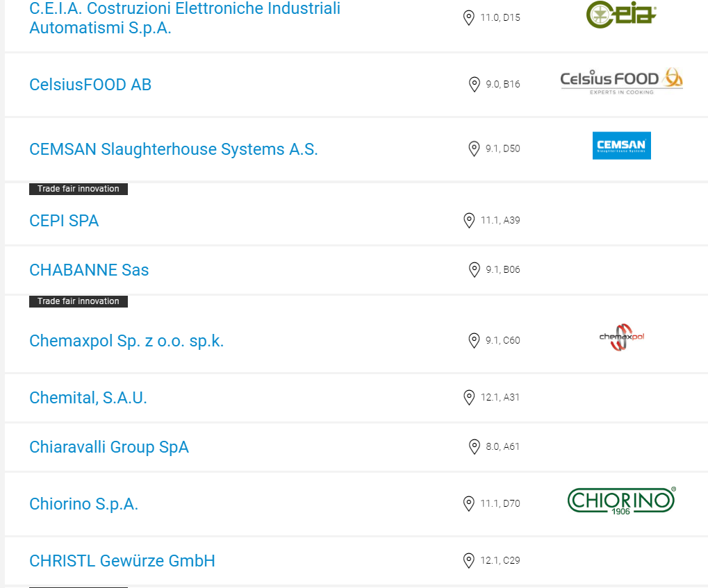Open CHRISTL Gewürze GmbH exhibitor page
The height and width of the screenshot is (588, 708).
click(x=122, y=561)
